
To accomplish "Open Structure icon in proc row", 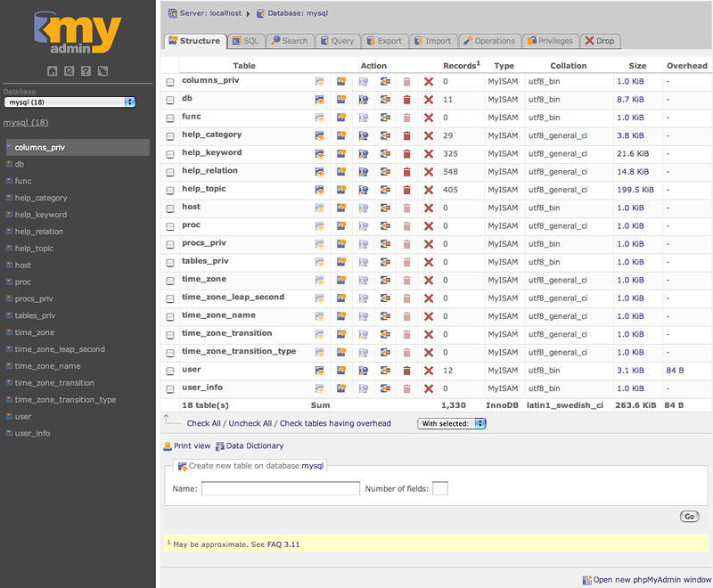I will tap(341, 225).
